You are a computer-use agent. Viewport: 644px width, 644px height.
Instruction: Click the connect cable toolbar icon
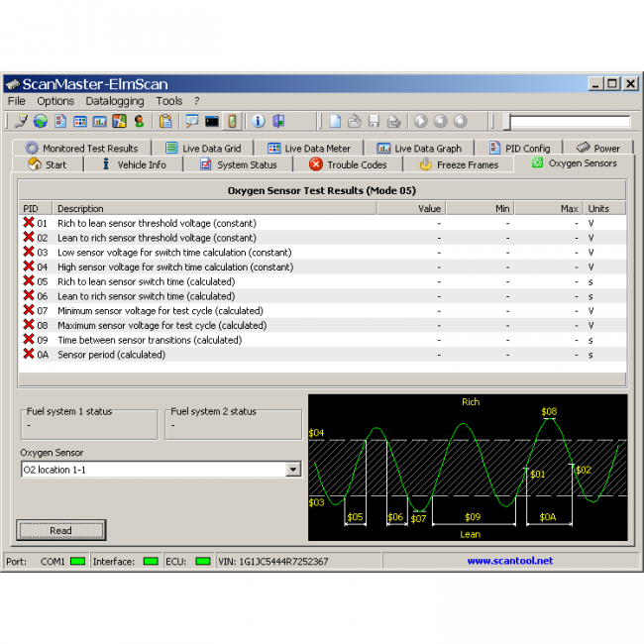click(x=21, y=121)
